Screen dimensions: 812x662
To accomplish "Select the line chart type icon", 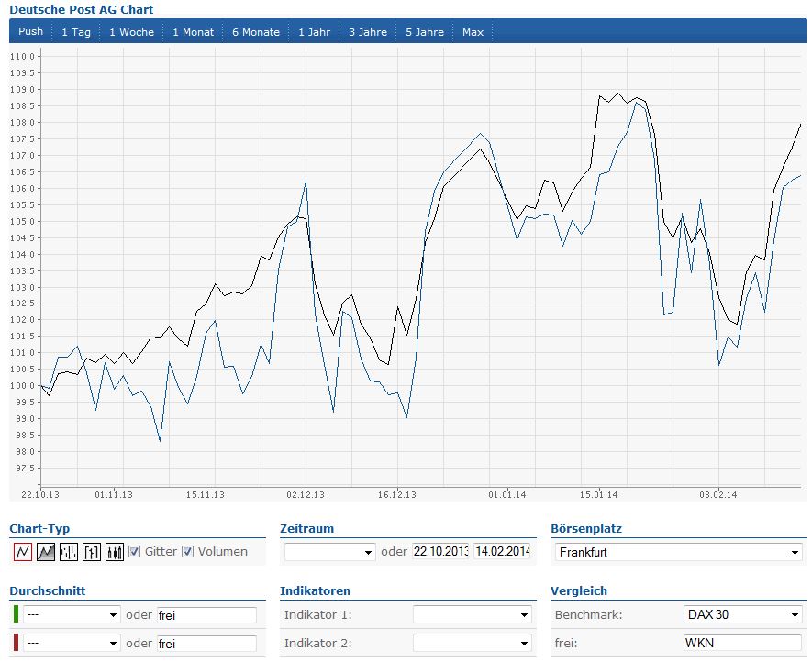I will pyautogui.click(x=23, y=552).
